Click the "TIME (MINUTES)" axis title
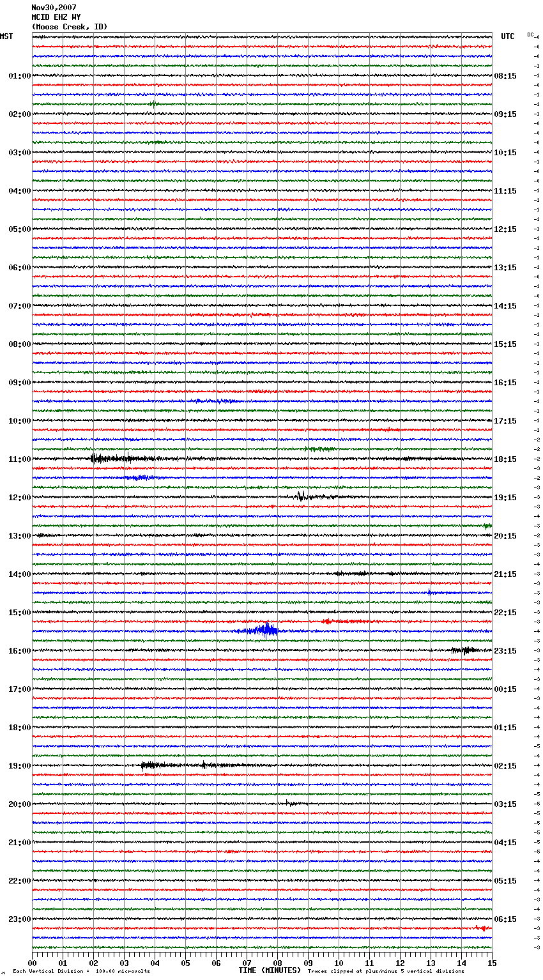This screenshot has width=543, height=980. click(x=270, y=970)
